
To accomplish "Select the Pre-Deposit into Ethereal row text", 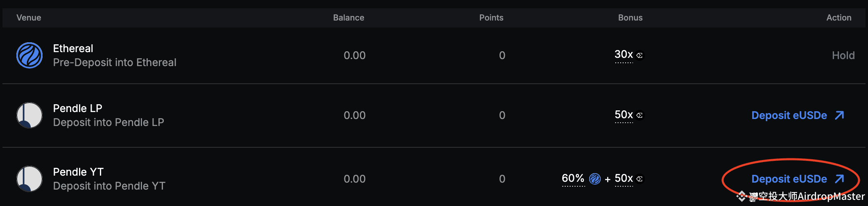I will pos(115,62).
